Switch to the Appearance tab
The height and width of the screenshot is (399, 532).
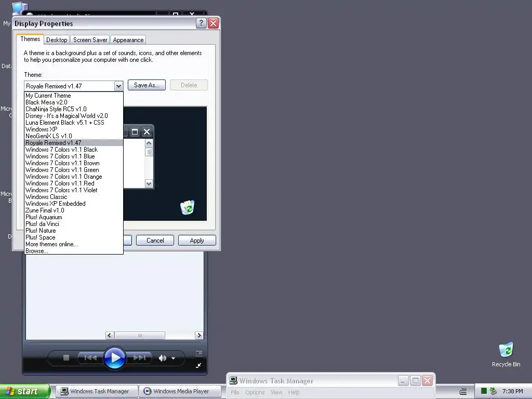point(128,39)
